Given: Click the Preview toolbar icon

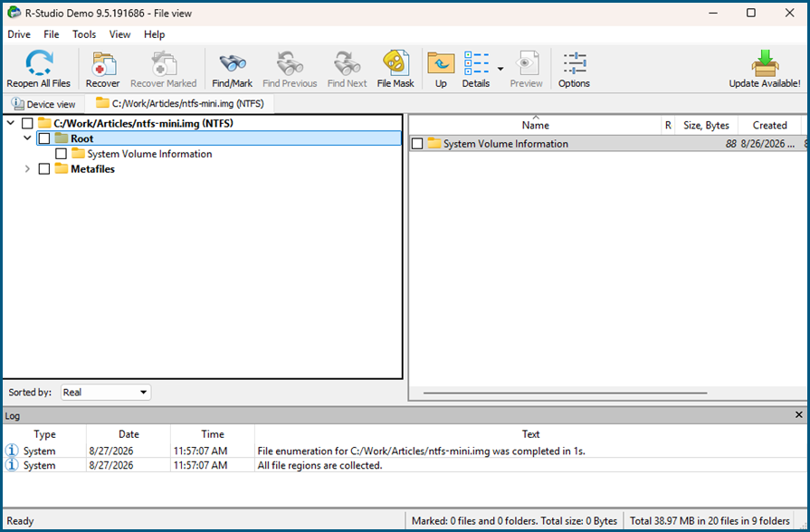Looking at the screenshot, I should pyautogui.click(x=527, y=63).
